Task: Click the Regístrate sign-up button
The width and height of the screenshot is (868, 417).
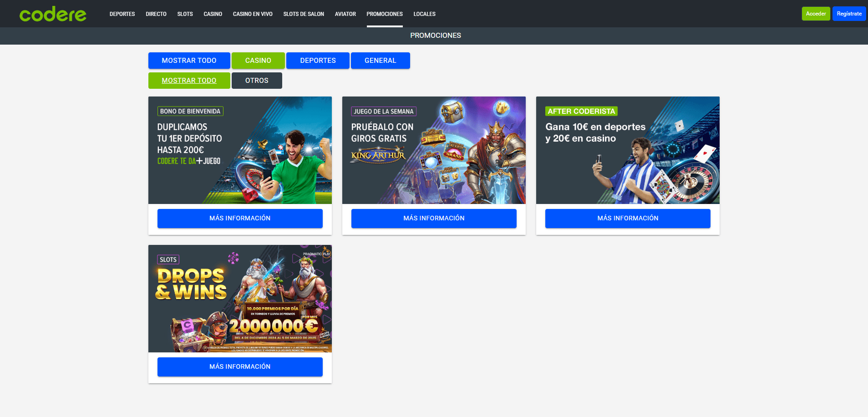Action: coord(849,14)
